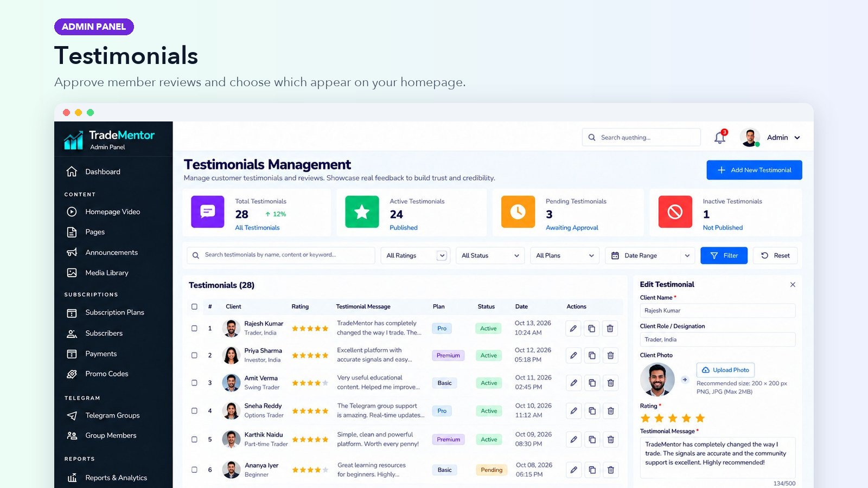
Task: Open Media Library from sidebar
Action: [106, 273]
